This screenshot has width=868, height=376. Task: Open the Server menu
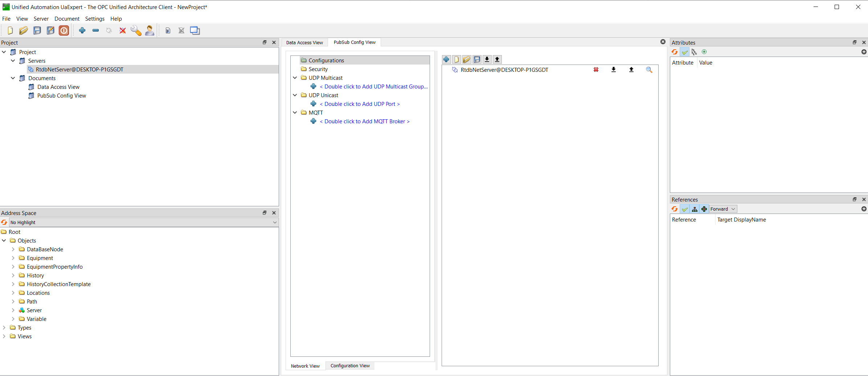pyautogui.click(x=41, y=18)
